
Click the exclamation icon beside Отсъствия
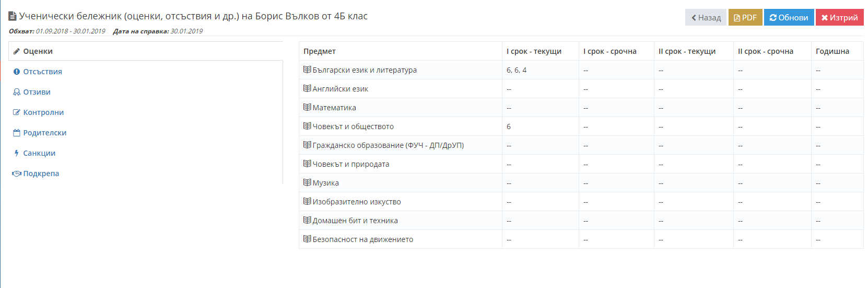[17, 72]
